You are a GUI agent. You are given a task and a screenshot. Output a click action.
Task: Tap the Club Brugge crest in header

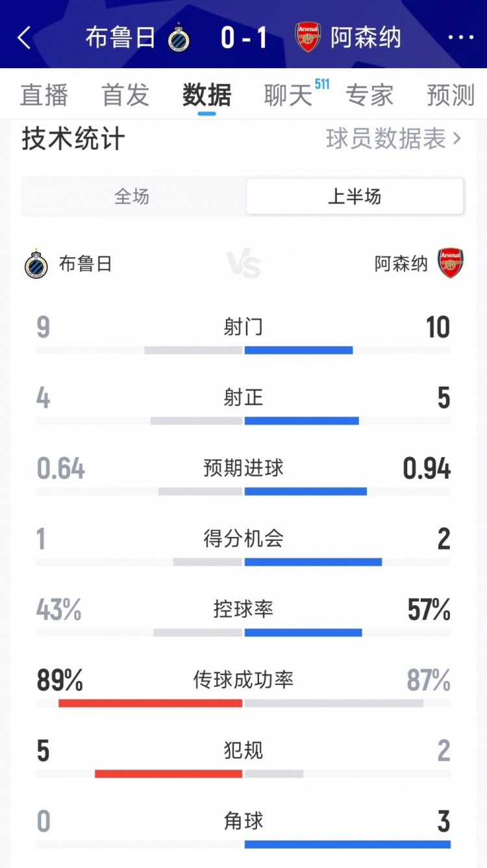(179, 38)
